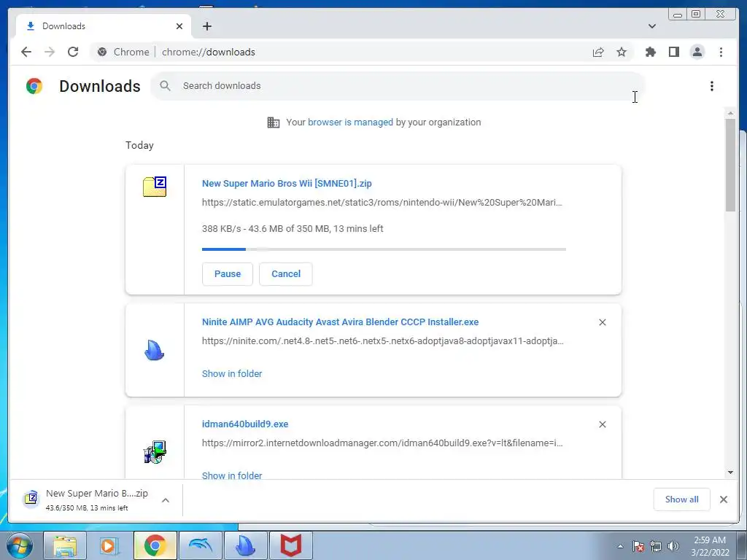Cancel the Mario zip download

tap(286, 274)
